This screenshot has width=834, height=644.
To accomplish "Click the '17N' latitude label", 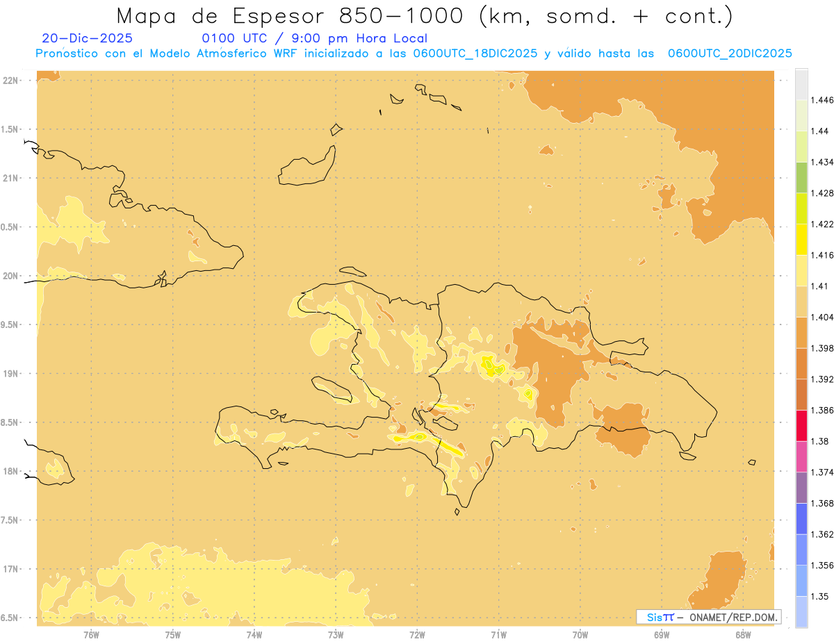I will pyautogui.click(x=12, y=569).
